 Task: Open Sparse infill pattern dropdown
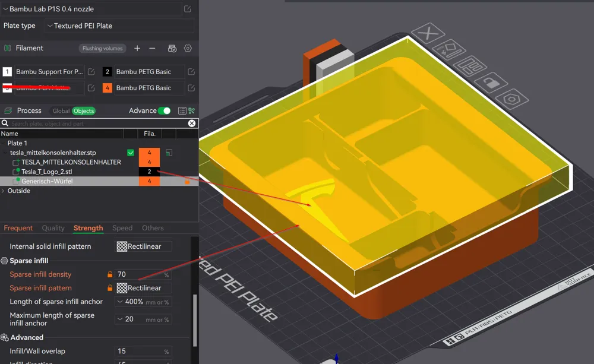click(143, 288)
